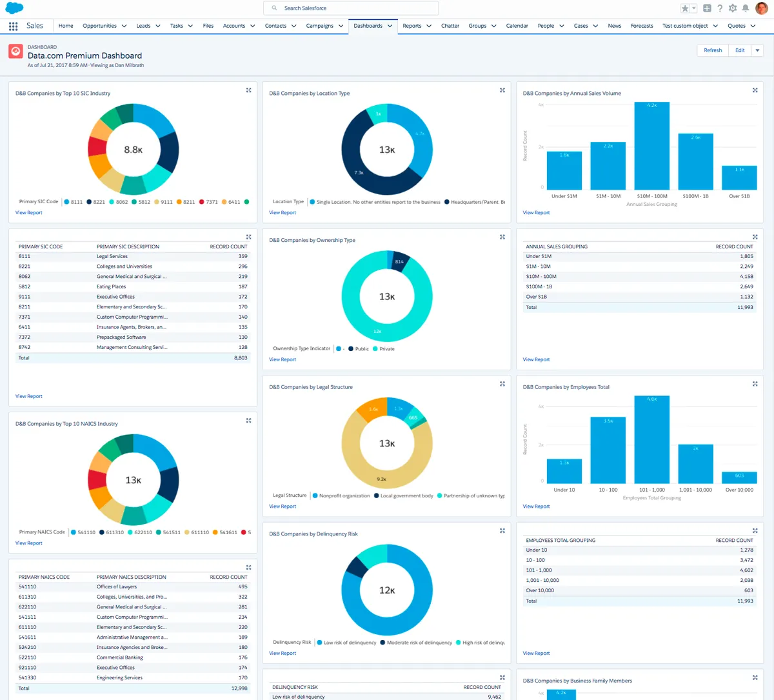Open the Calendar tab

pos(517,26)
